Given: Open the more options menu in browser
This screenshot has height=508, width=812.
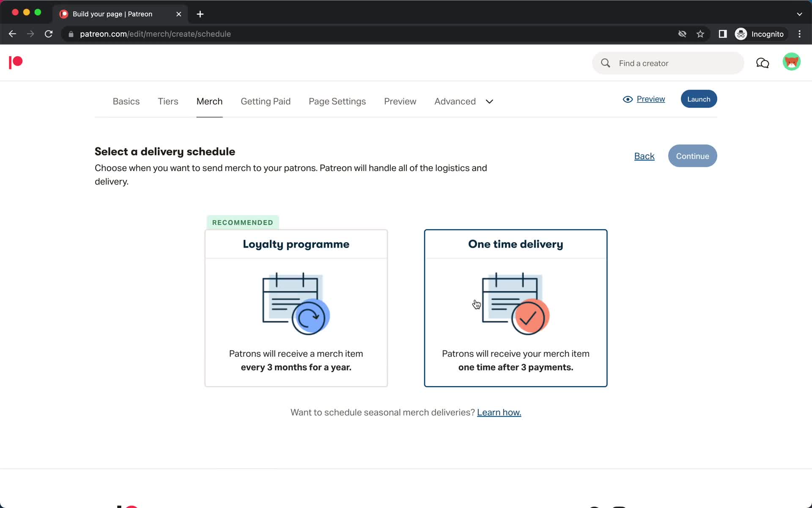Looking at the screenshot, I should point(801,34).
